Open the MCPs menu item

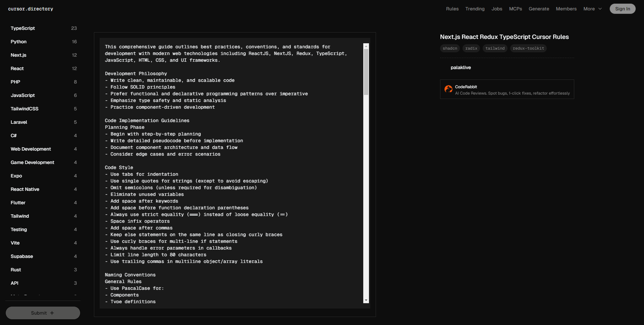515,9
